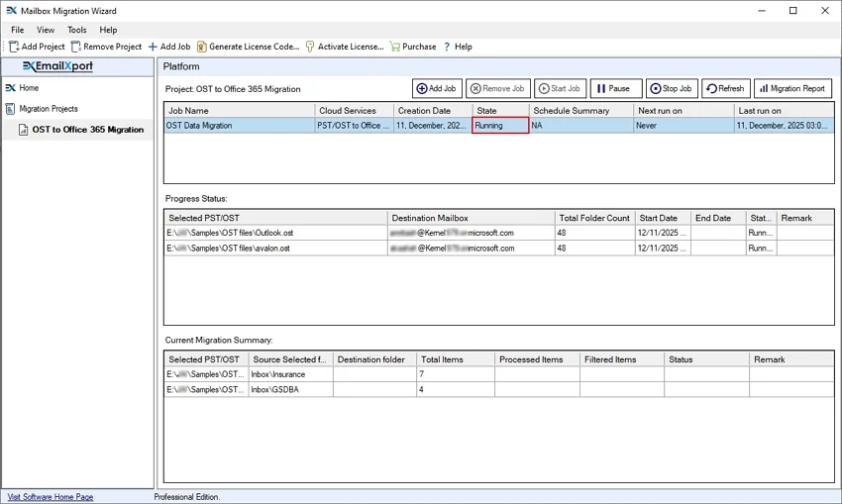Maximize the Mailbox Migration Wizard window
Viewport: 842px width, 504px height.
tap(793, 11)
